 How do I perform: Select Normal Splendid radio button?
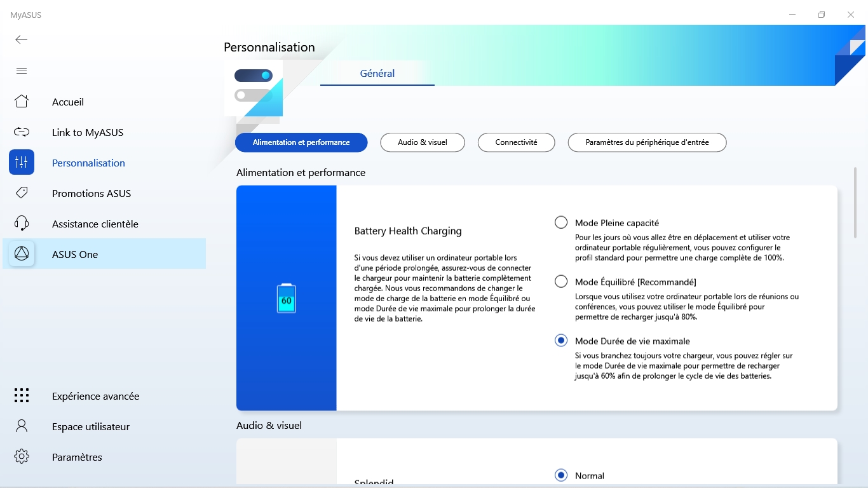[x=561, y=475]
